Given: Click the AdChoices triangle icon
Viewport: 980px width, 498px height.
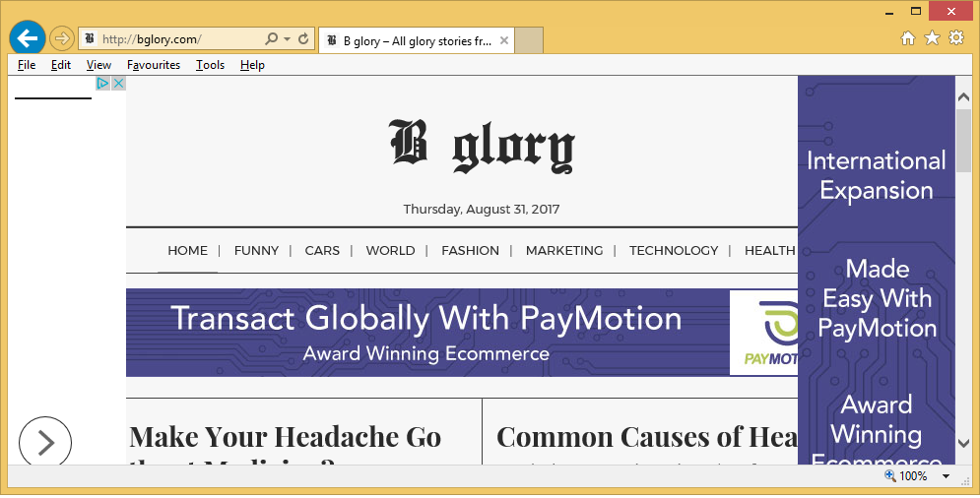Looking at the screenshot, I should tap(102, 84).
